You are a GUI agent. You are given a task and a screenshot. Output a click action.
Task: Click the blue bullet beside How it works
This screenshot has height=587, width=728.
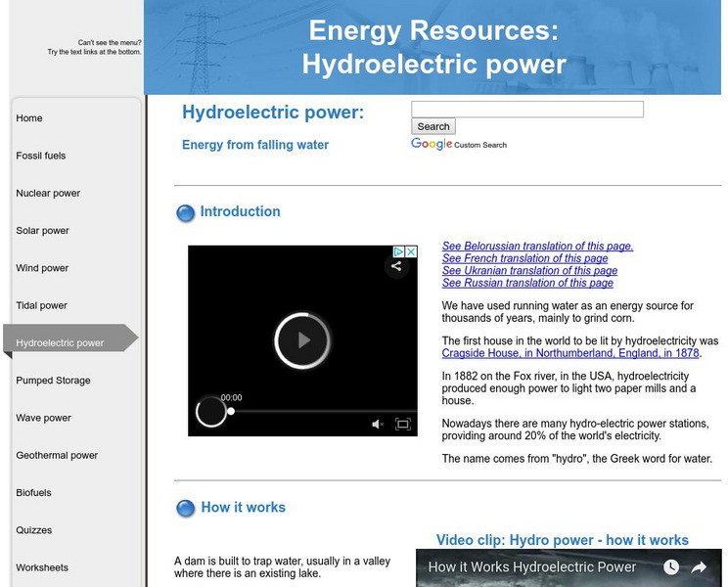(x=185, y=509)
